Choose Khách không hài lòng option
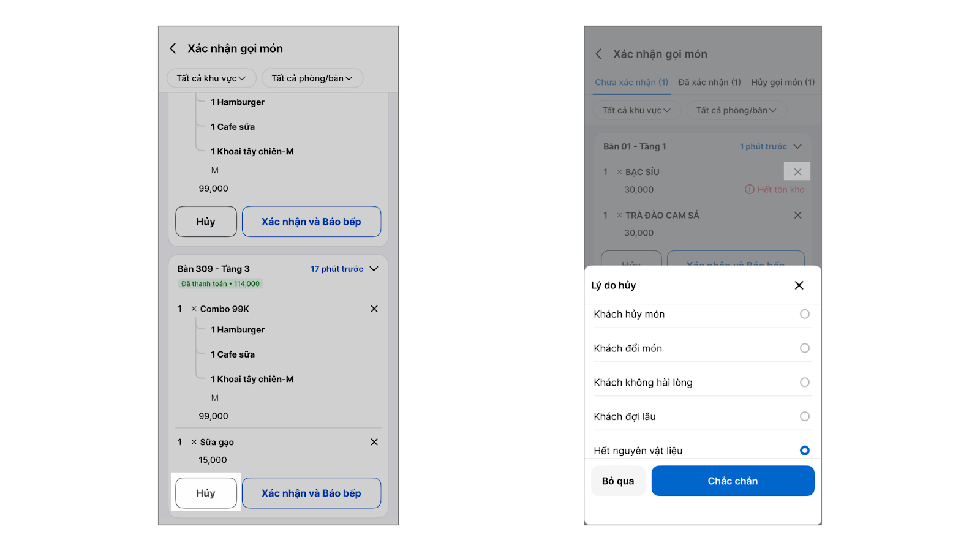980x551 pixels. (804, 383)
